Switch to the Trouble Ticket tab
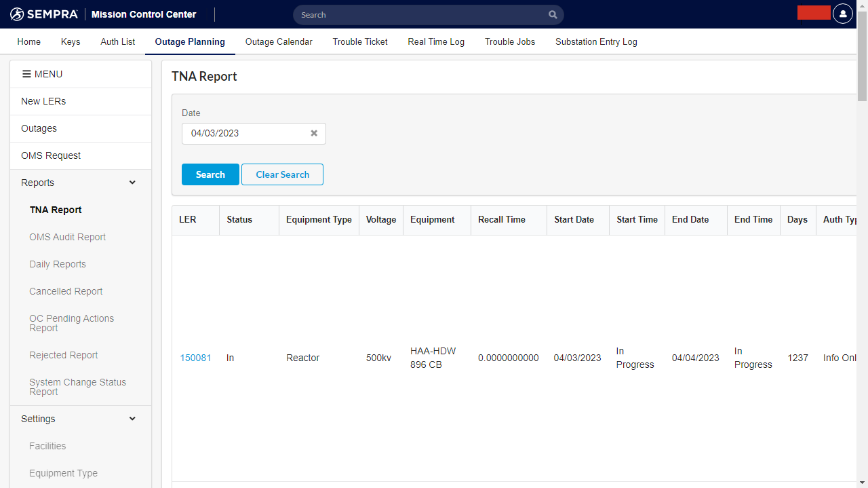868x488 pixels. (x=360, y=41)
